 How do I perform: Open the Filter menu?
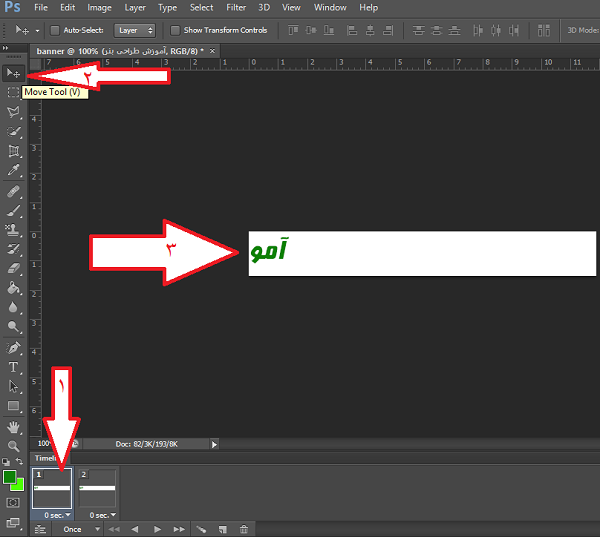click(236, 7)
